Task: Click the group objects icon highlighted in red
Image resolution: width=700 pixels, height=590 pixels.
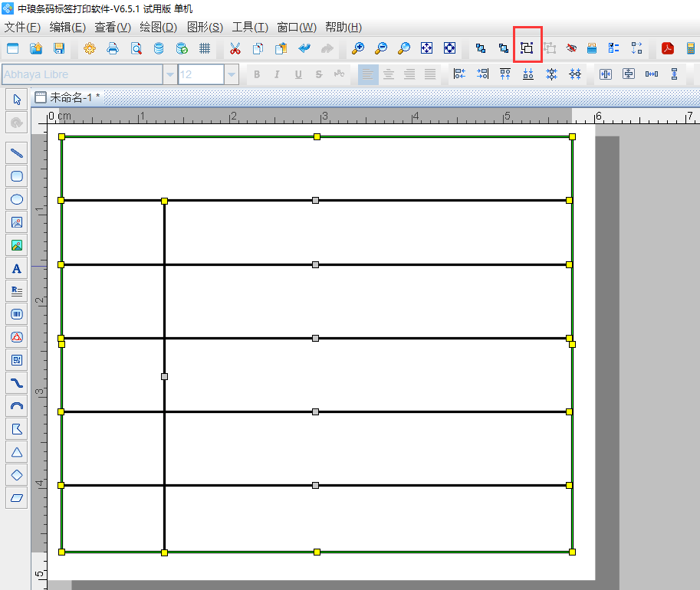Action: click(x=527, y=48)
